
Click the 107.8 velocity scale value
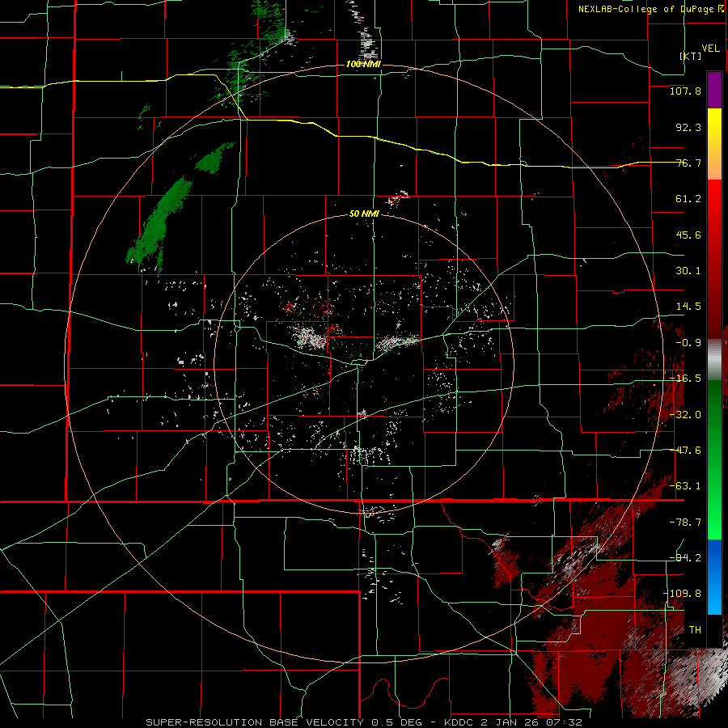(685, 91)
